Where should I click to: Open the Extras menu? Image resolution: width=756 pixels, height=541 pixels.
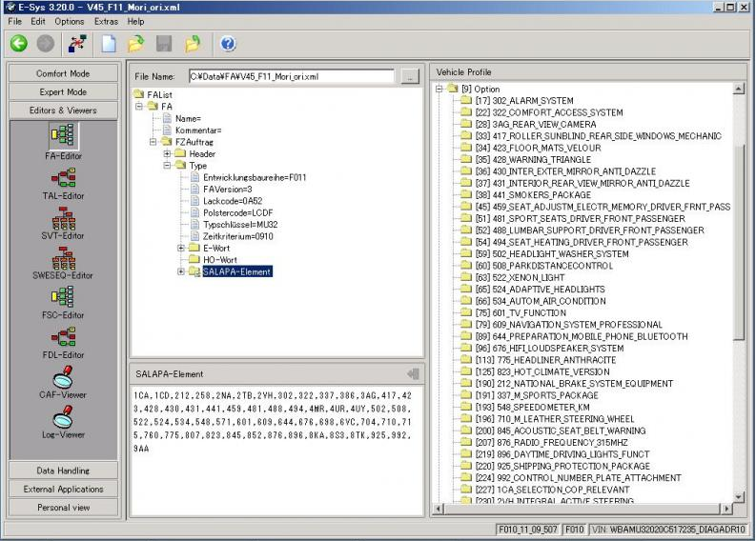(x=106, y=22)
